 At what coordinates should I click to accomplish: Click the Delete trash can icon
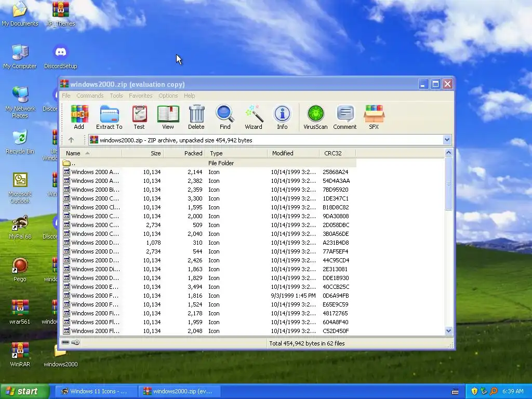point(196,117)
